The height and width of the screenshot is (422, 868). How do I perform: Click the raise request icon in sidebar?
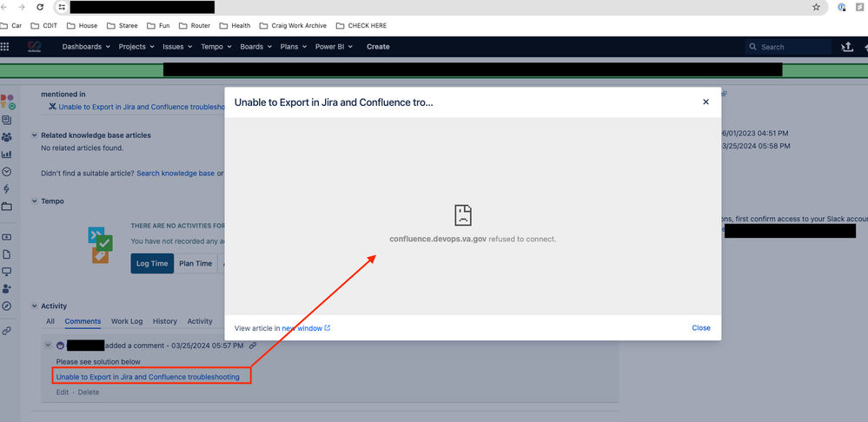[x=7, y=237]
